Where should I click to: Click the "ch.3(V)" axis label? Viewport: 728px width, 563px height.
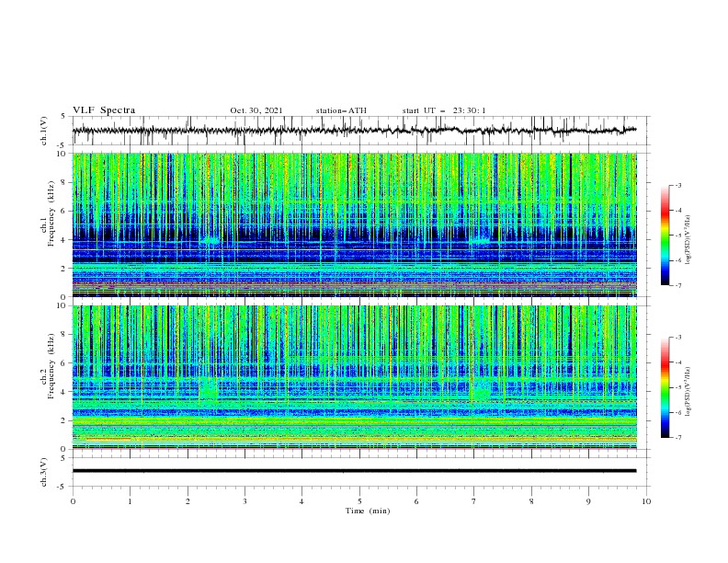[44, 472]
